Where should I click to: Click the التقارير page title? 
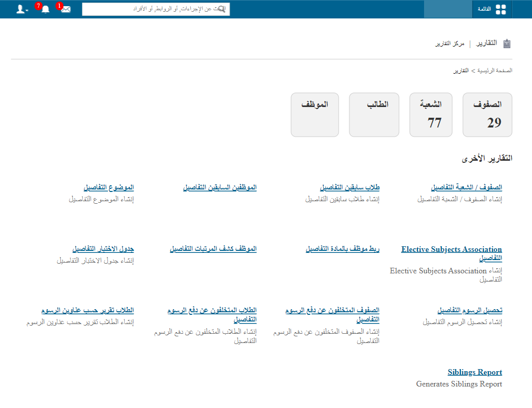pyautogui.click(x=486, y=43)
